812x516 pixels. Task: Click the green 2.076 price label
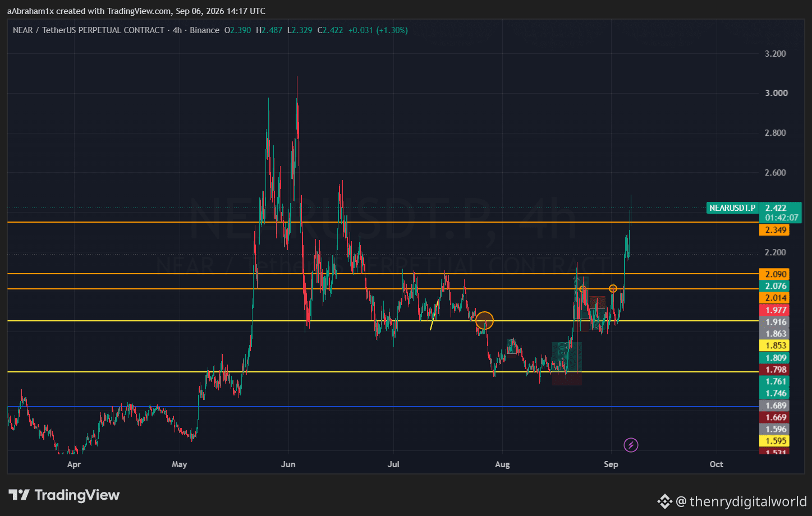pos(774,286)
